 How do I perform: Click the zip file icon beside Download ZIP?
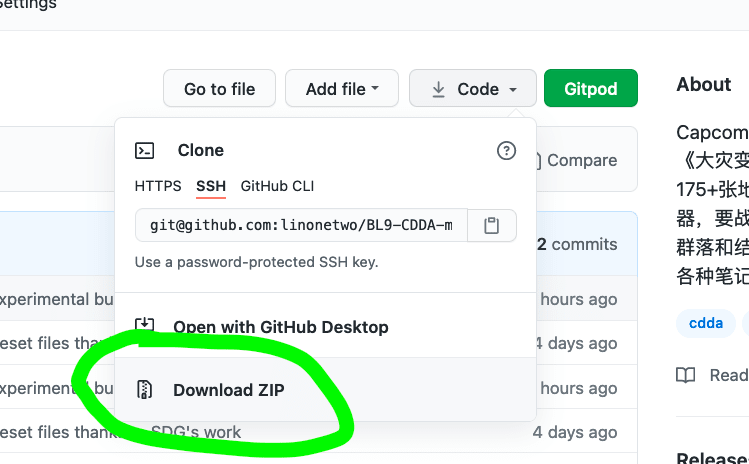coord(144,389)
